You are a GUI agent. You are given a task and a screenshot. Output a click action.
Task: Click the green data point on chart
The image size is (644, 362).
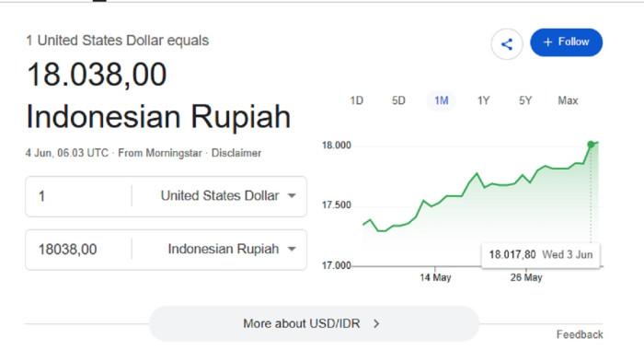[x=591, y=145]
